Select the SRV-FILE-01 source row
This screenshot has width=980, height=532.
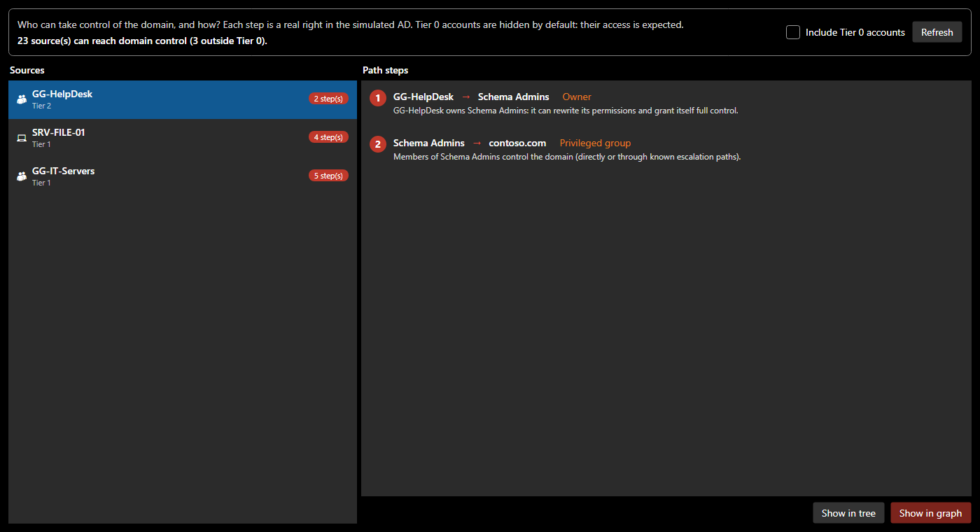coord(183,138)
